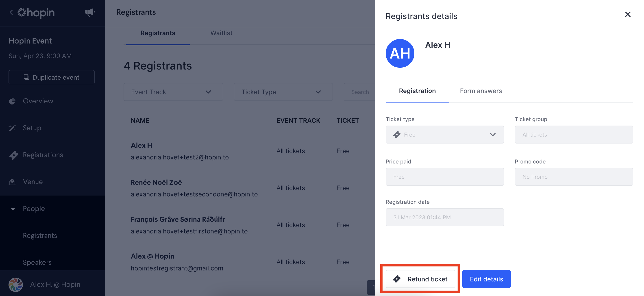Open the Ticket Type filter dropdown

283,92
